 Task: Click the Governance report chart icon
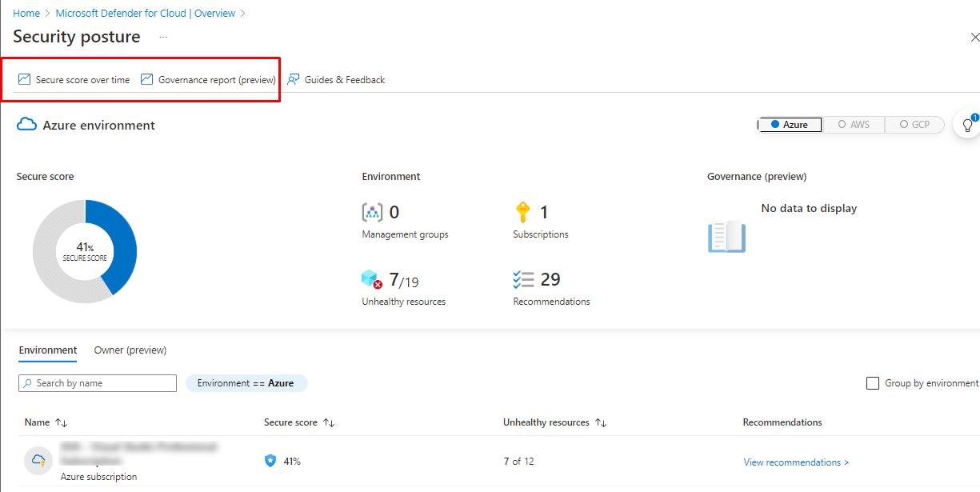(146, 80)
